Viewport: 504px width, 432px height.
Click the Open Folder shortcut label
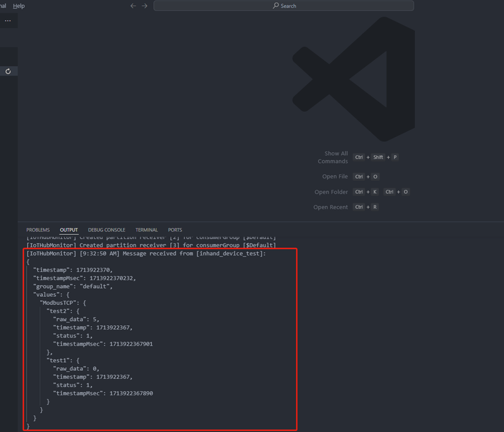(x=331, y=192)
